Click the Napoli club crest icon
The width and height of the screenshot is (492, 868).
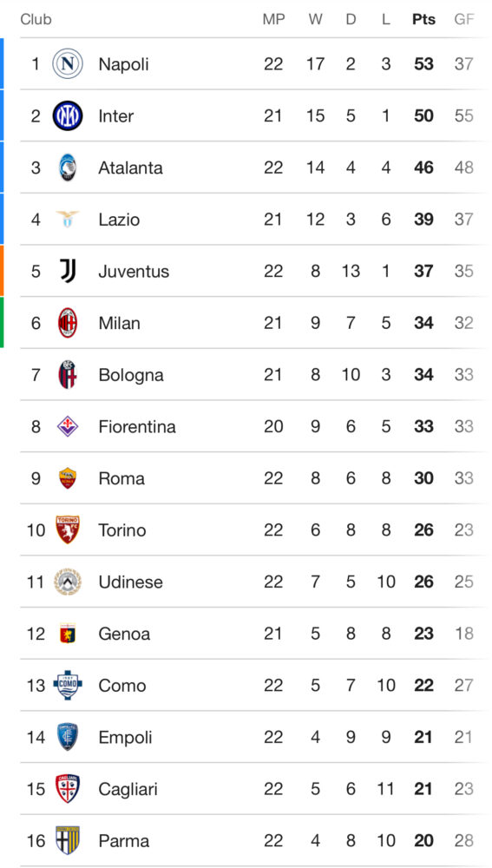[x=68, y=63]
